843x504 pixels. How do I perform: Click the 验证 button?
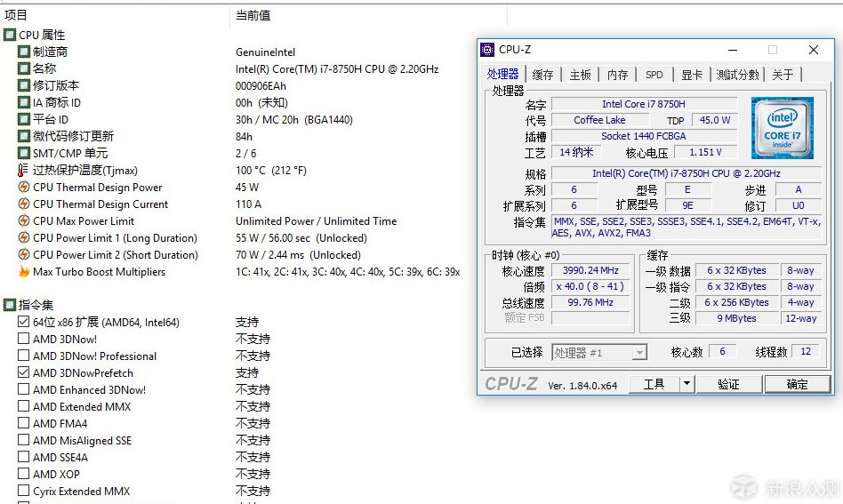[728, 384]
